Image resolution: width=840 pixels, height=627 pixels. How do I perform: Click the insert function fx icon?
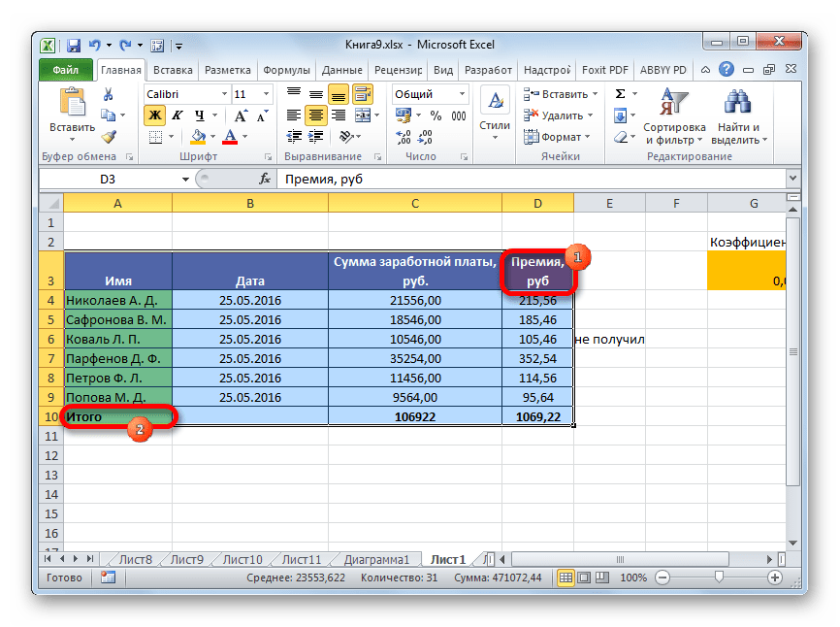click(264, 180)
